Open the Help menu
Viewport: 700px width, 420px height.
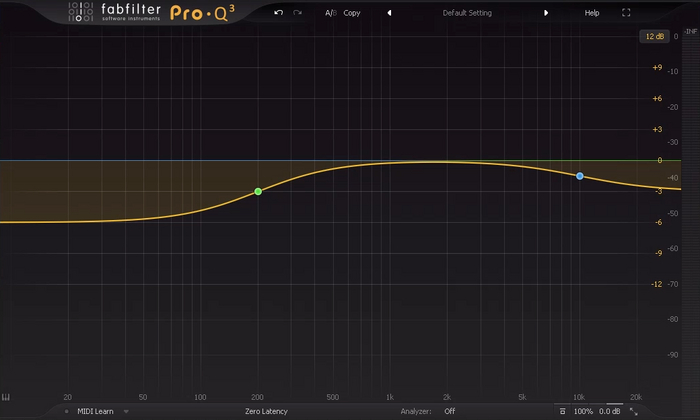[592, 13]
